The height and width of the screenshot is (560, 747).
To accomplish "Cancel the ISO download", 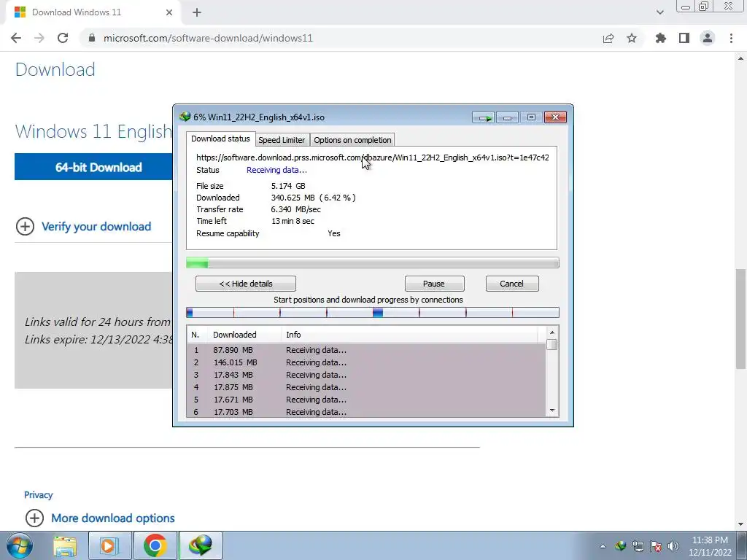I will (x=512, y=284).
